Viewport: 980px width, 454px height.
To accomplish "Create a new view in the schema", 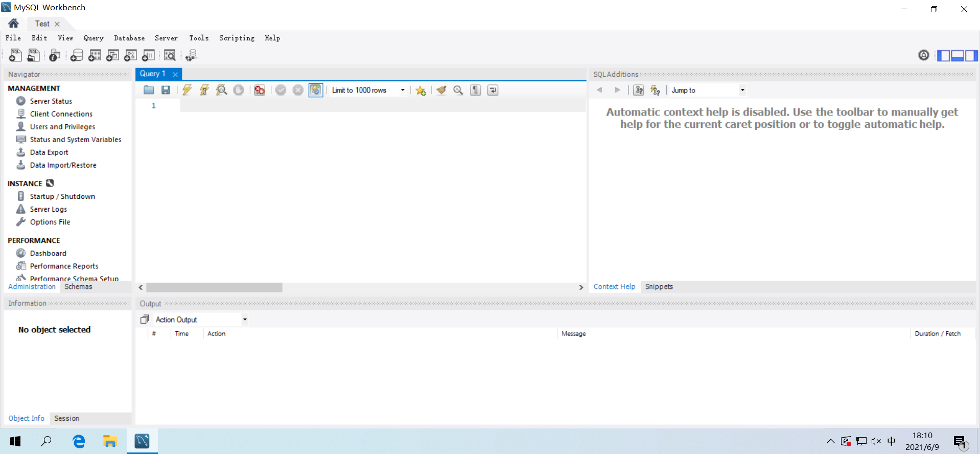I will (112, 55).
